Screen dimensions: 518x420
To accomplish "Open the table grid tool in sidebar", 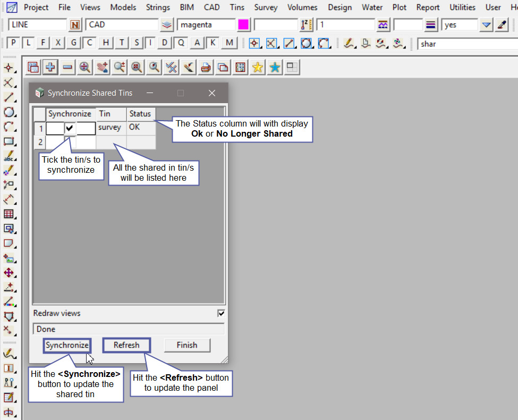I will (x=9, y=214).
